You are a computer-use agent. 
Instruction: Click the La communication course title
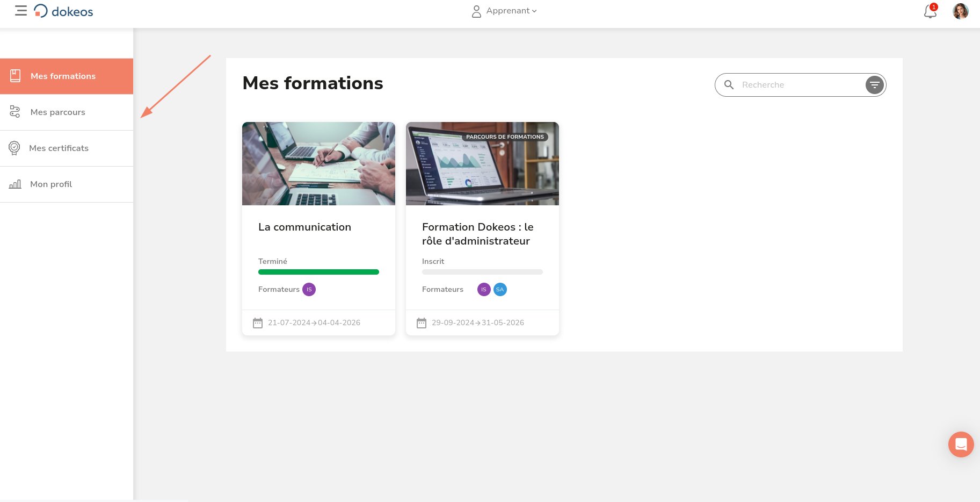[304, 227]
